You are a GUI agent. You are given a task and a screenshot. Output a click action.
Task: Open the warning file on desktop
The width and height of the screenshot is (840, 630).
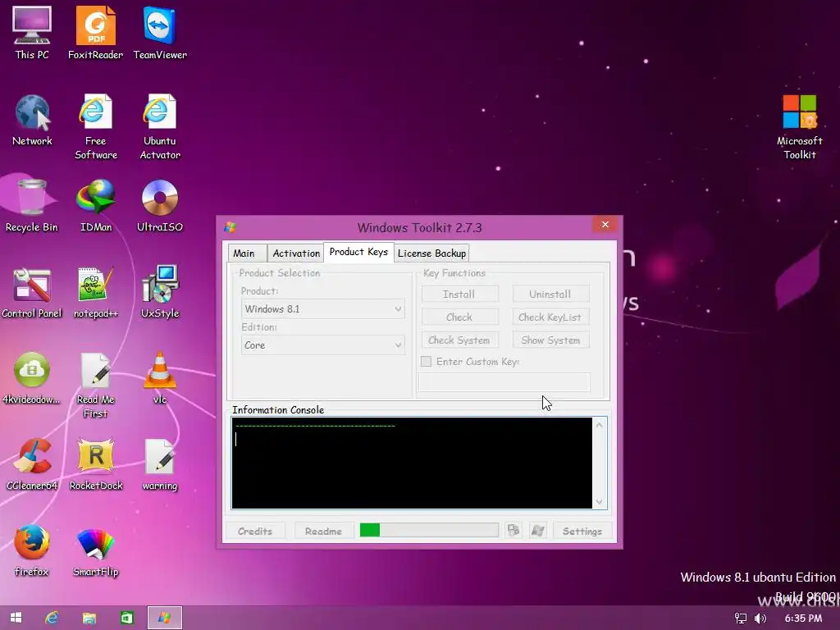click(x=160, y=464)
